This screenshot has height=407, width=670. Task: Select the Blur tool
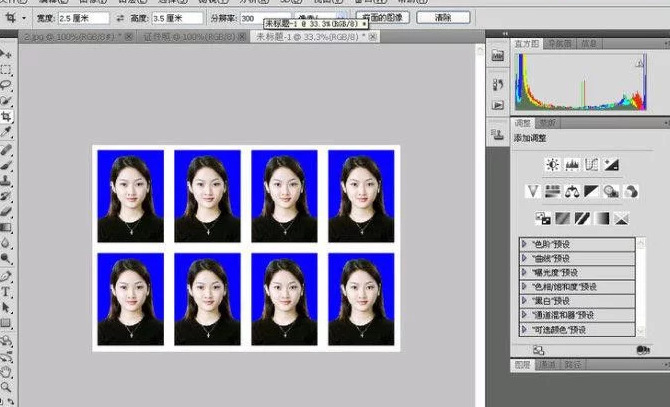point(6,243)
